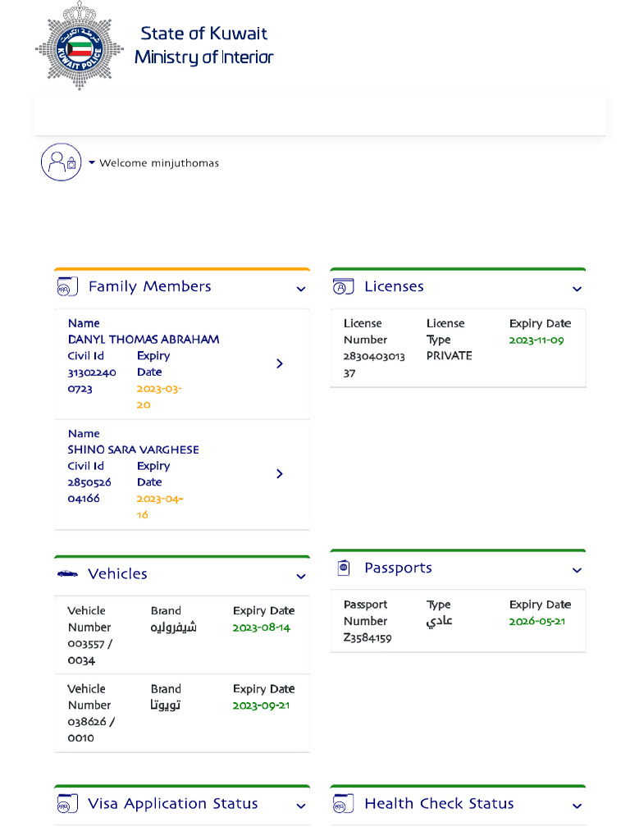Click the Family Members section icon
The height and width of the screenshot is (840, 630).
[x=67, y=287]
